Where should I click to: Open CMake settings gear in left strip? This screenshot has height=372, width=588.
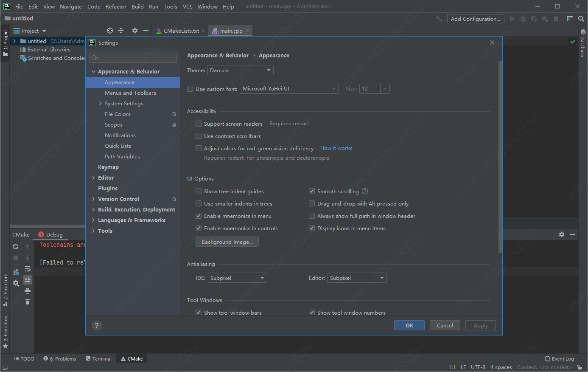(x=16, y=283)
